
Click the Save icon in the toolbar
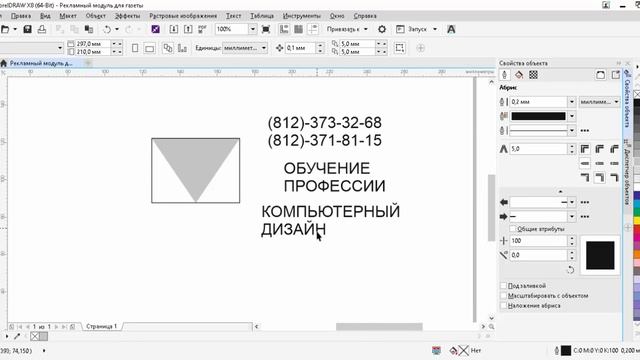coord(27,29)
